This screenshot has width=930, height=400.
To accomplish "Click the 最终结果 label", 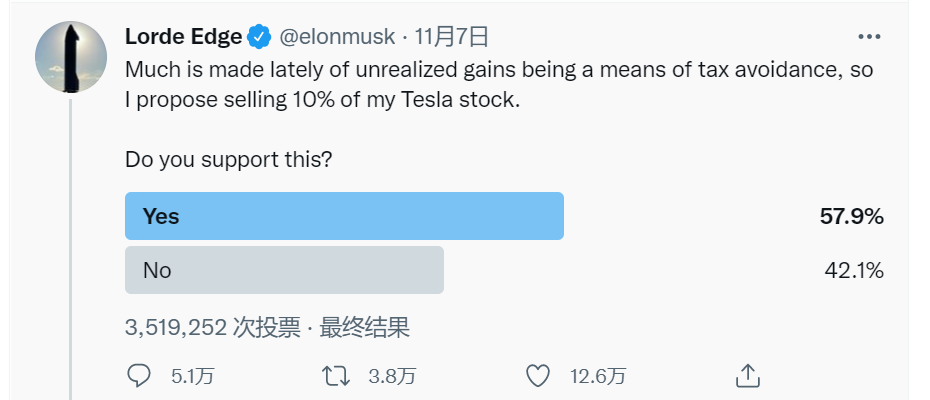I will [365, 328].
